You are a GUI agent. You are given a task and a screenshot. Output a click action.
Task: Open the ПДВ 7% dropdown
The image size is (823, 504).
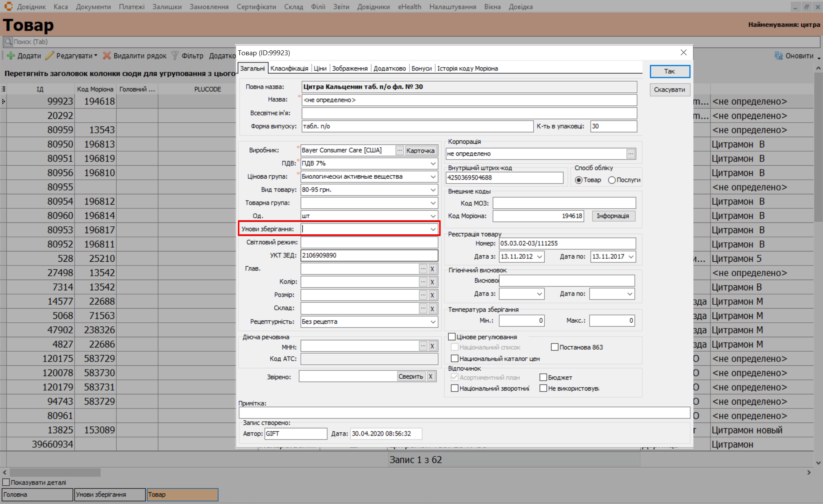coord(433,163)
